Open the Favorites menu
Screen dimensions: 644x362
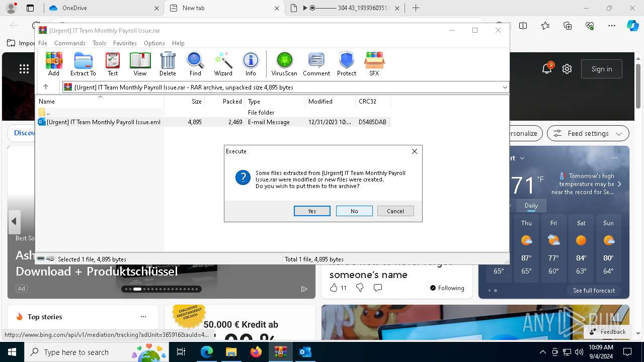tap(125, 43)
